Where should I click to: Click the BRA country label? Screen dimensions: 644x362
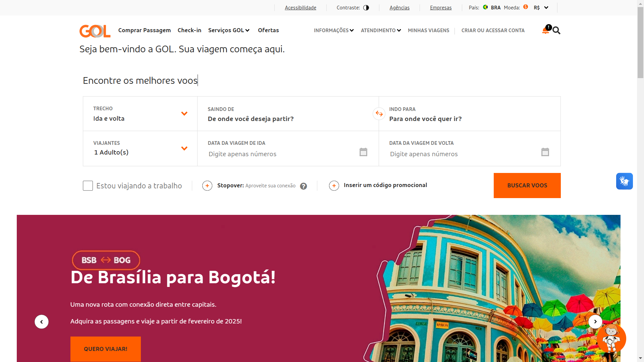point(496,8)
